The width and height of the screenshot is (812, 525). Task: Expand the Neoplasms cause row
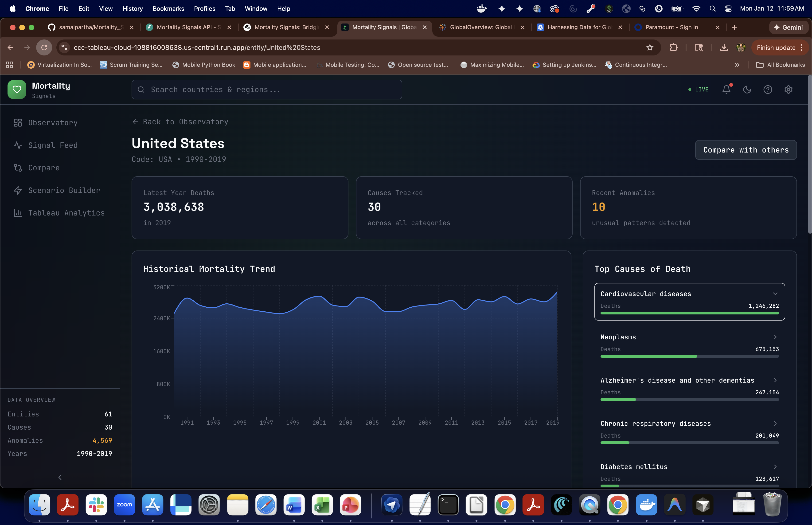click(x=775, y=337)
